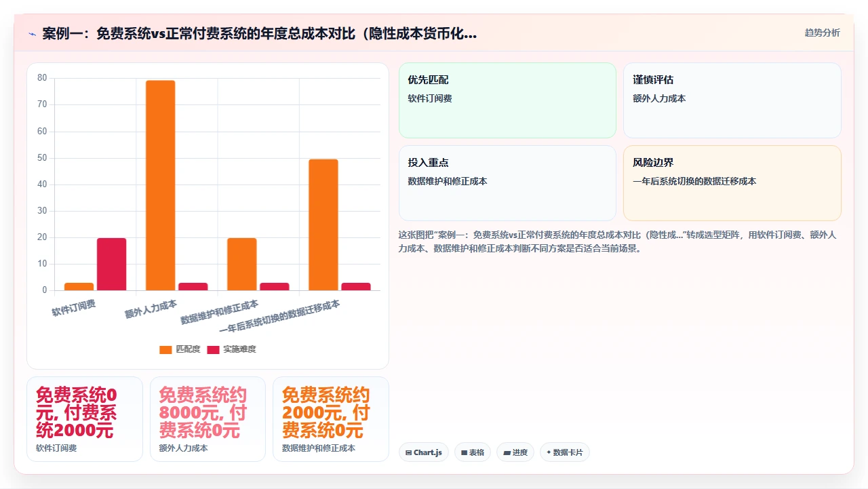Click 额外人力成本 text in 谨慎评估 card
The height and width of the screenshot is (489, 868).
(659, 98)
